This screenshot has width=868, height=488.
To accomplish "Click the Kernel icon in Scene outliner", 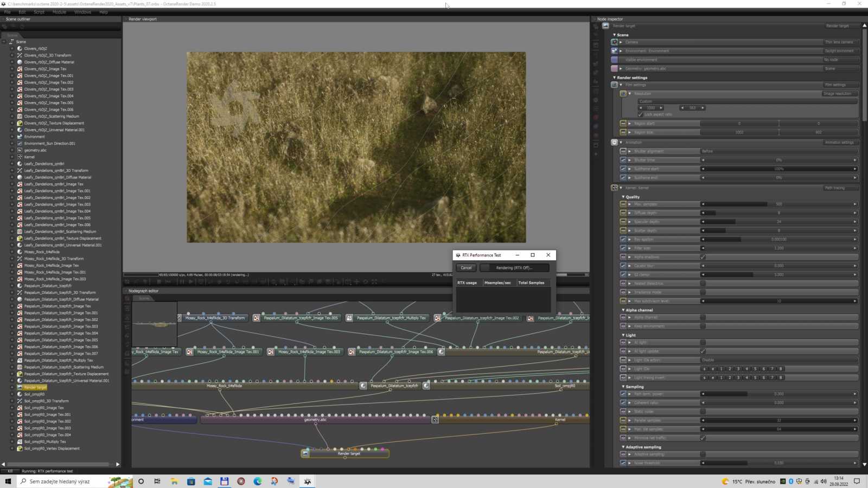I will [20, 157].
